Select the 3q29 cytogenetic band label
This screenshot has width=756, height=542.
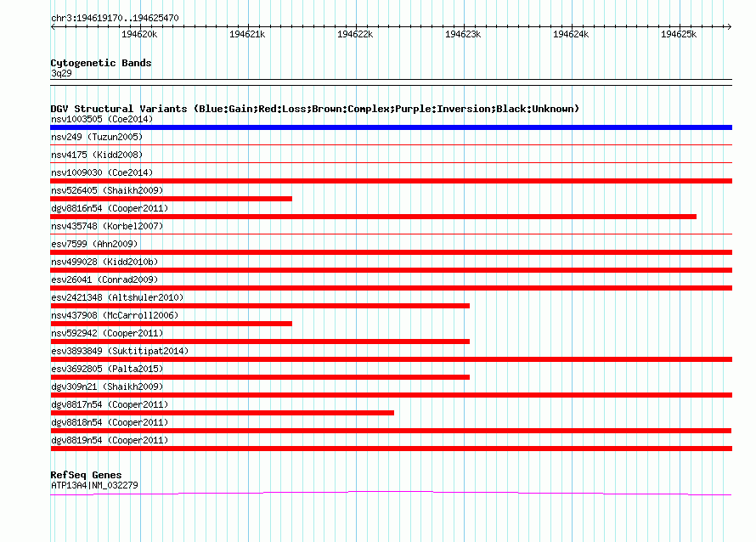coord(61,73)
